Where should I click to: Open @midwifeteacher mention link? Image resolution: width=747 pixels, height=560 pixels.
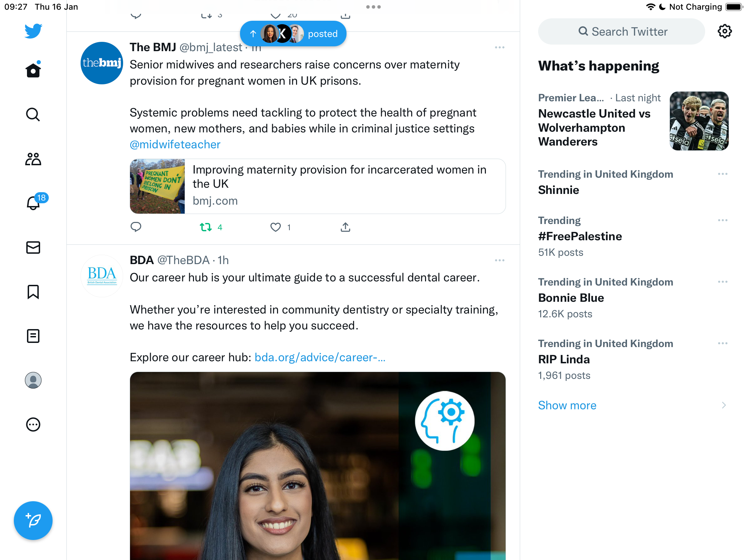175,144
